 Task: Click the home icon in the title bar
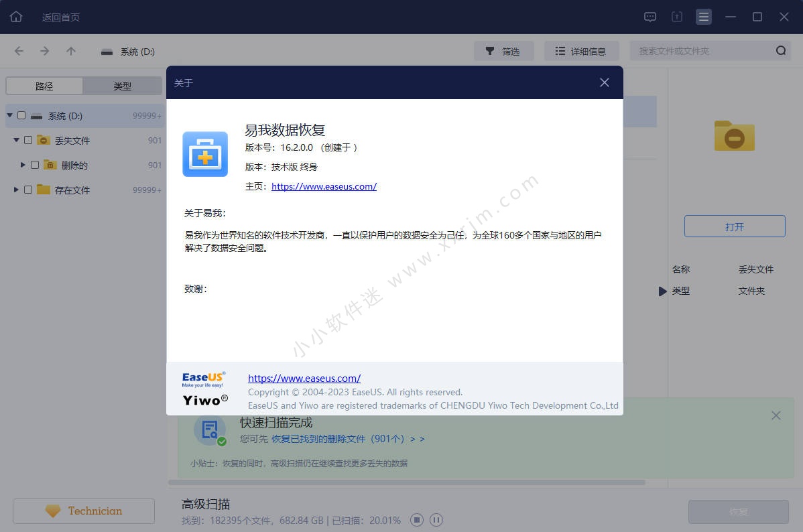pyautogui.click(x=16, y=17)
